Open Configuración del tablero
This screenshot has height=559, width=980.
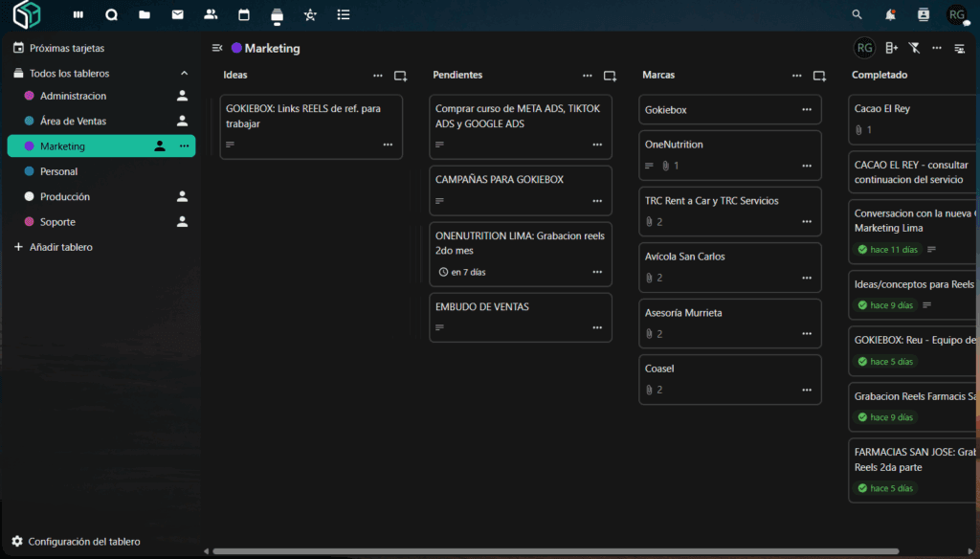click(84, 542)
